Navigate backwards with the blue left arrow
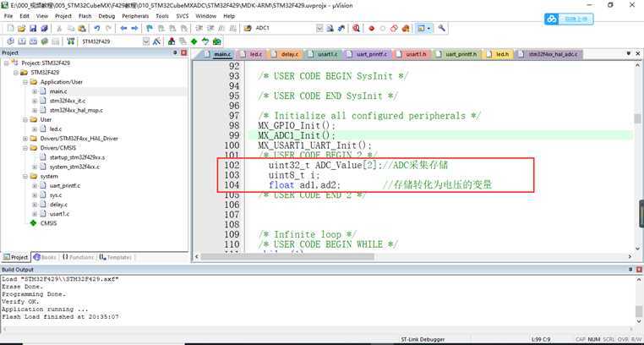The height and width of the screenshot is (345, 644). (123, 29)
